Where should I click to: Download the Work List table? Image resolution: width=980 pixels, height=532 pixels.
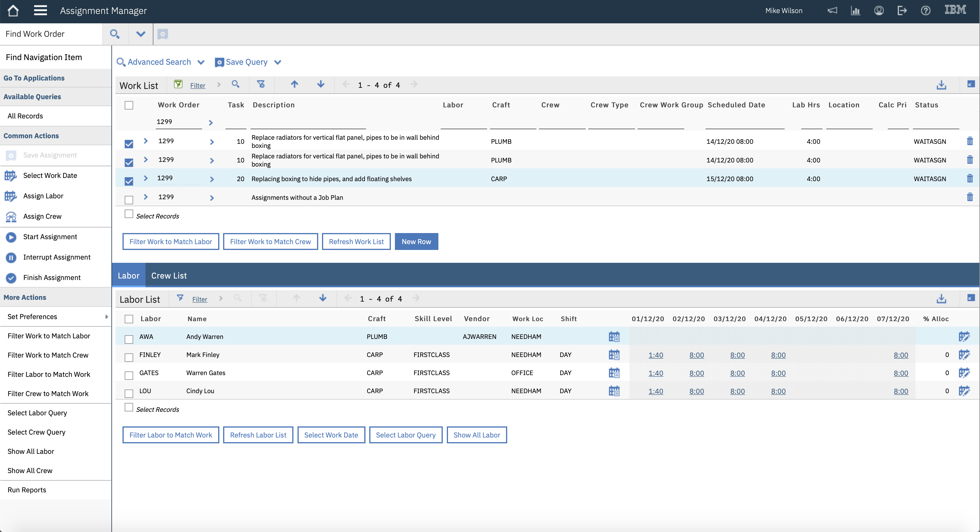[941, 85]
